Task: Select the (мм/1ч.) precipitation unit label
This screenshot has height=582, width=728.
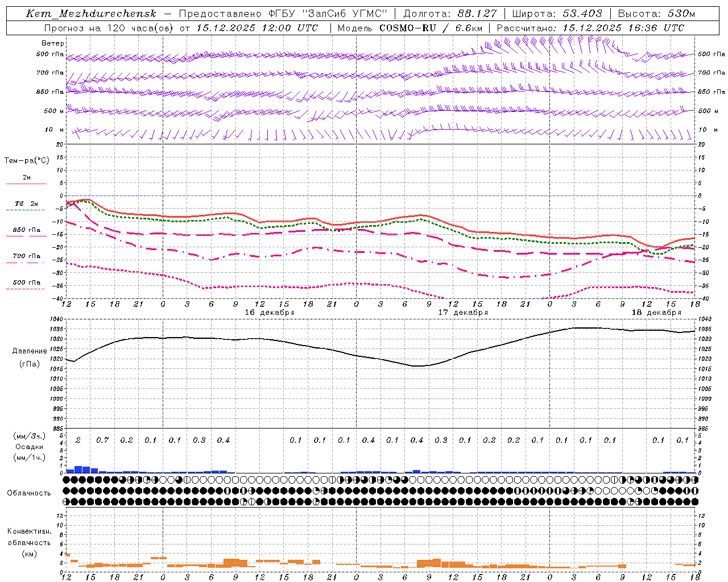Action: 30,458
